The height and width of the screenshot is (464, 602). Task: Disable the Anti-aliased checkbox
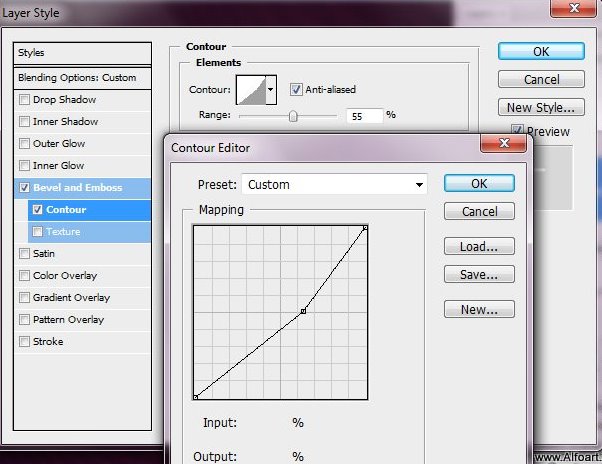[x=296, y=89]
